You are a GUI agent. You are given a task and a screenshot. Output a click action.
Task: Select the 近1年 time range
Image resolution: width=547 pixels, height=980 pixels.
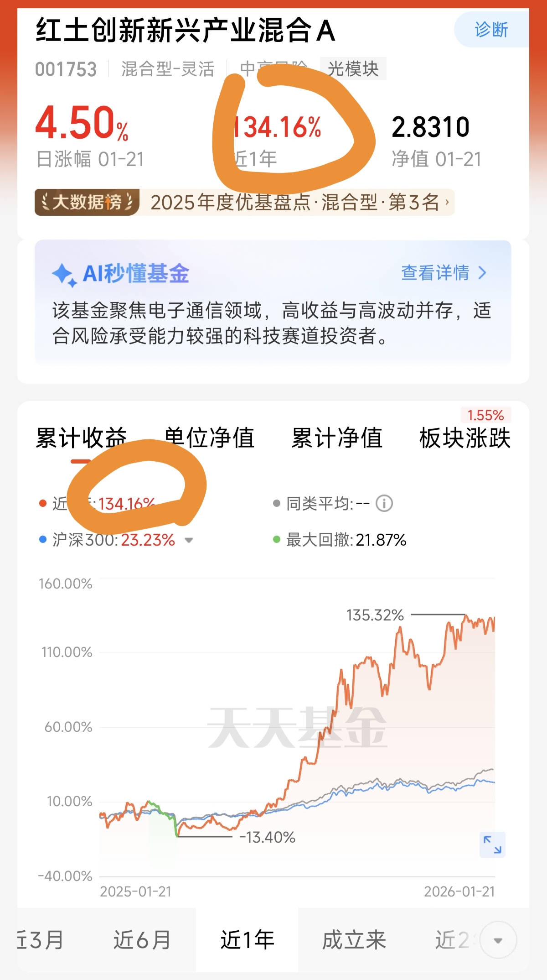pyautogui.click(x=248, y=940)
